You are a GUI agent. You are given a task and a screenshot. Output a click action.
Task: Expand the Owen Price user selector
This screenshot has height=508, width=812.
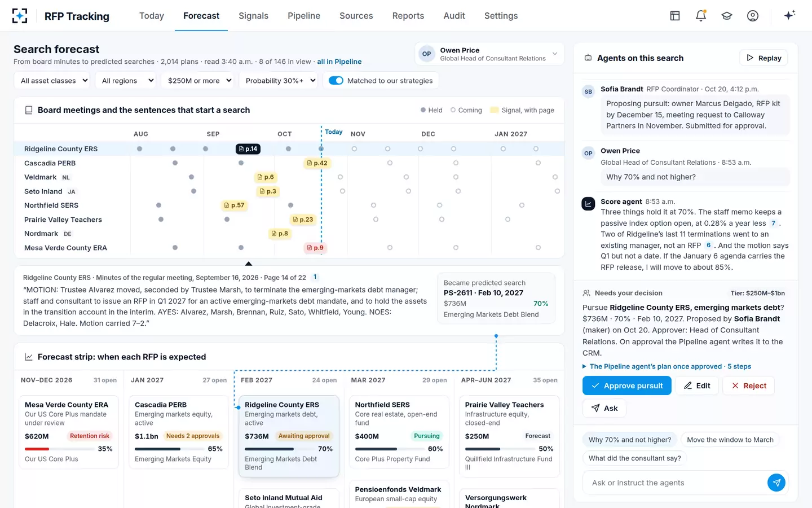[x=489, y=54]
